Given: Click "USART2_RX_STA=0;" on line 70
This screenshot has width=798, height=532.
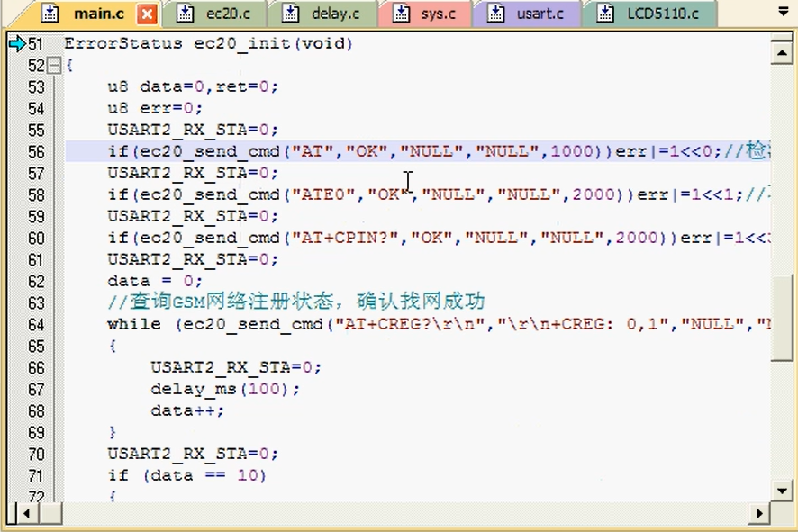Looking at the screenshot, I should click(193, 455).
